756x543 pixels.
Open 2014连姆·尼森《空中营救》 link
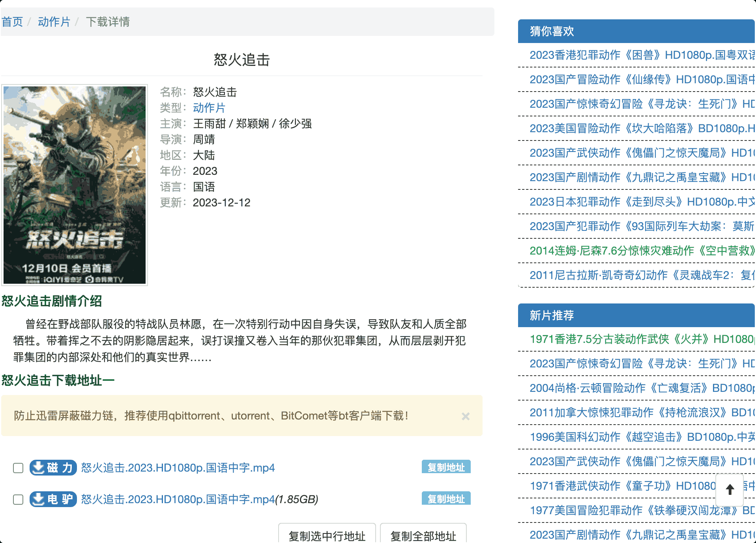(x=642, y=251)
